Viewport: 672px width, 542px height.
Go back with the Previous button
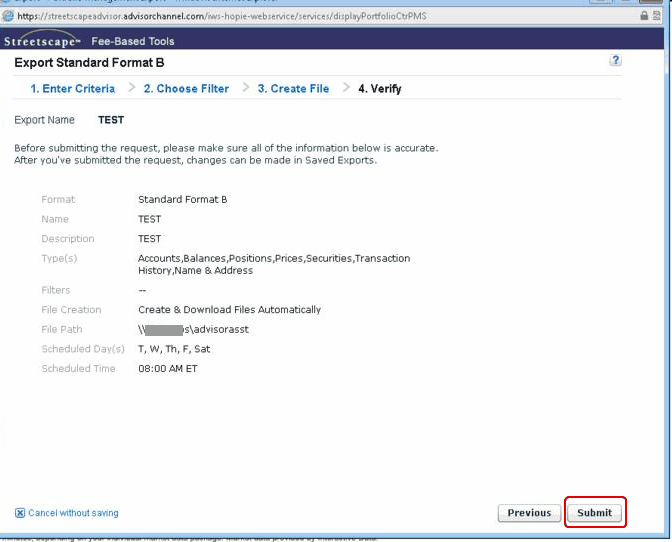click(x=529, y=512)
